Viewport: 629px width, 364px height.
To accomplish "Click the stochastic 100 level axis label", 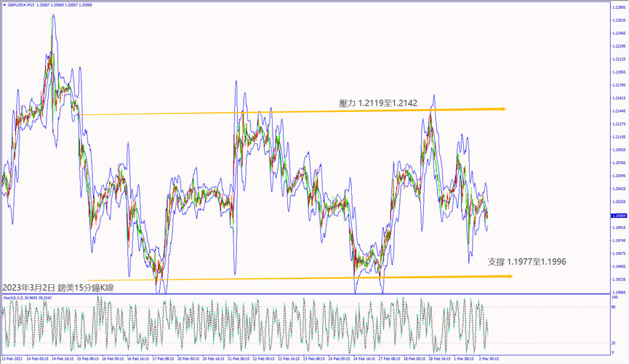I will click(x=615, y=297).
